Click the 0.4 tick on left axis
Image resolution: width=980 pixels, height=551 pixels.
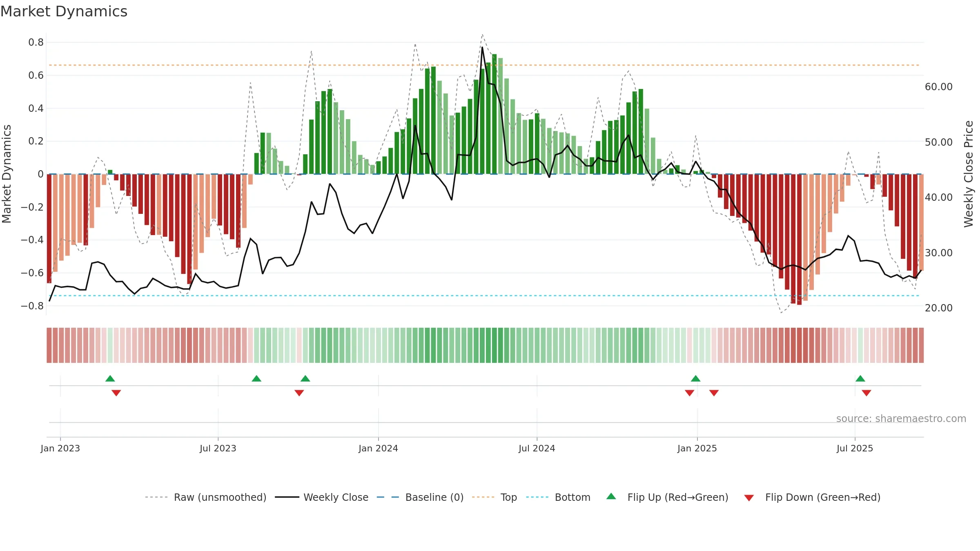click(36, 108)
